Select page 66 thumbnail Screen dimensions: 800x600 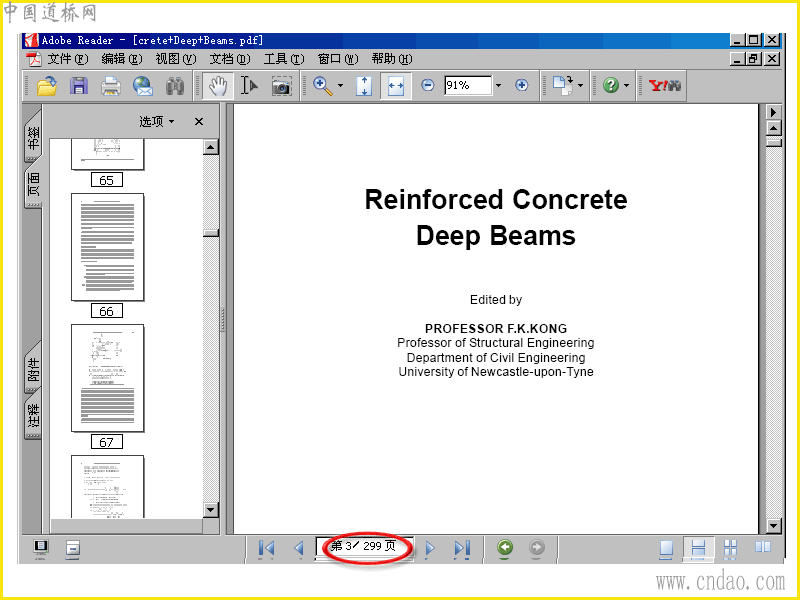[108, 247]
